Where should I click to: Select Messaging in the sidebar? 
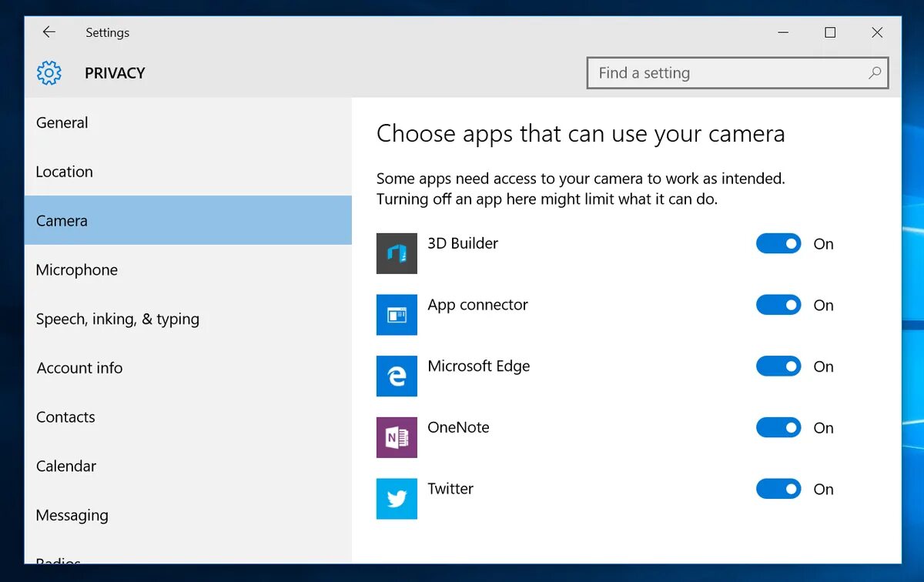(188, 515)
